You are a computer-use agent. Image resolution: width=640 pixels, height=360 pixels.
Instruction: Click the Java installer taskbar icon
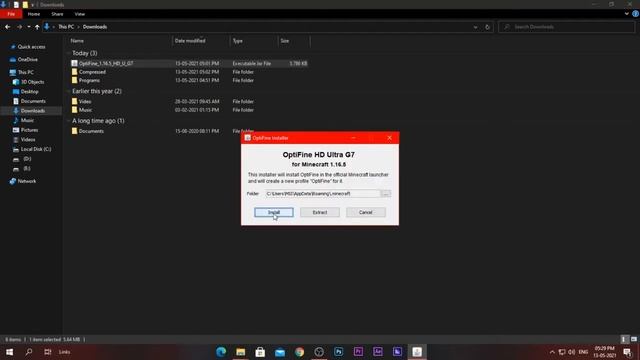[417, 352]
